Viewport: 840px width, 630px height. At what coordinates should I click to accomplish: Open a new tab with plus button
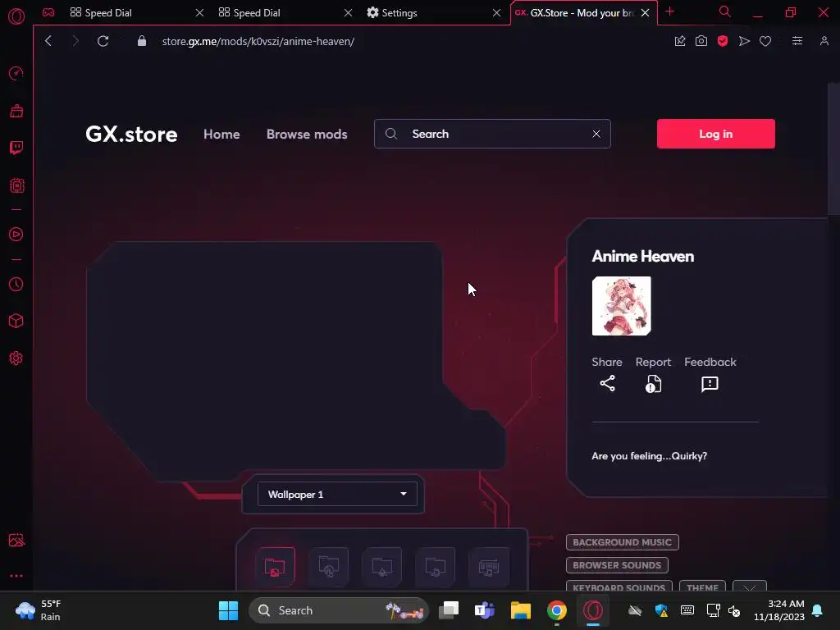(669, 11)
